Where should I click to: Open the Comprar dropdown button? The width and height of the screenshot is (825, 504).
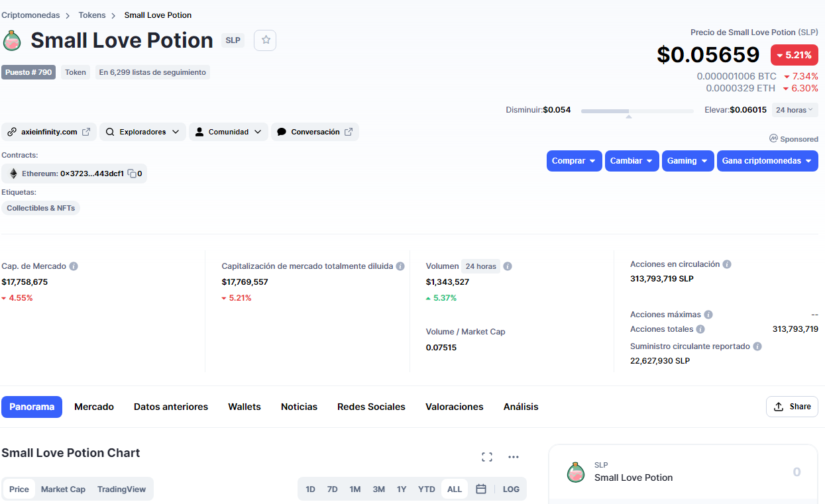[574, 161]
